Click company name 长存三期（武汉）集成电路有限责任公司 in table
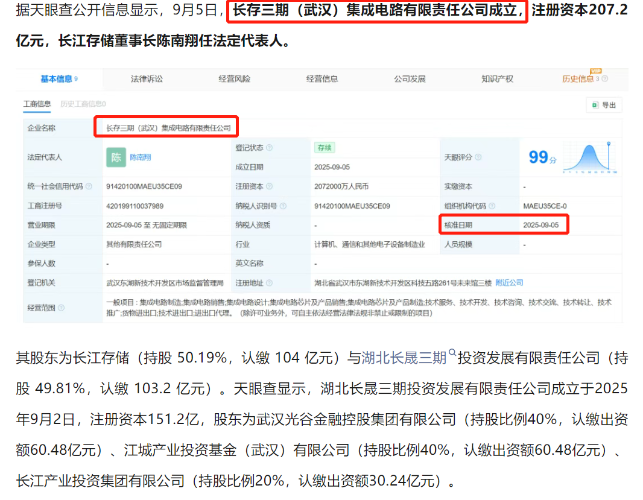 click(x=168, y=128)
